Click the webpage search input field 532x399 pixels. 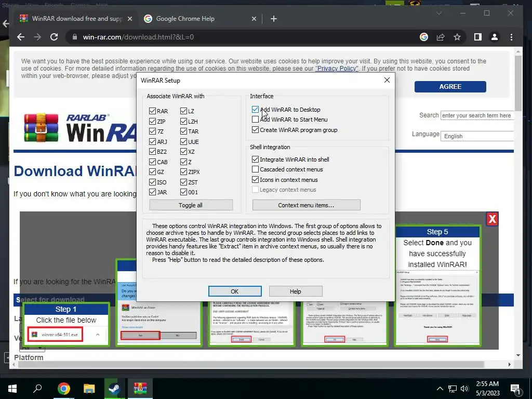point(477,115)
